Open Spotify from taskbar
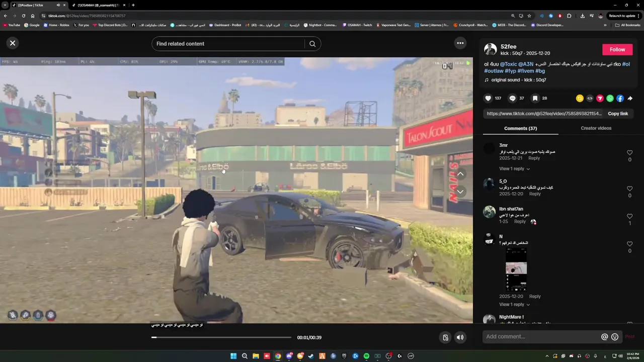Viewport: 644px width, 362px height. 366,356
